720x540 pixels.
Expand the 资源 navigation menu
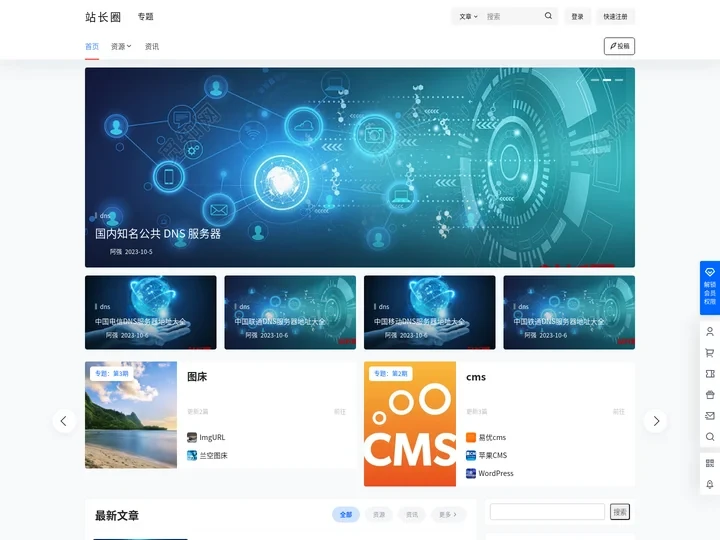(121, 46)
